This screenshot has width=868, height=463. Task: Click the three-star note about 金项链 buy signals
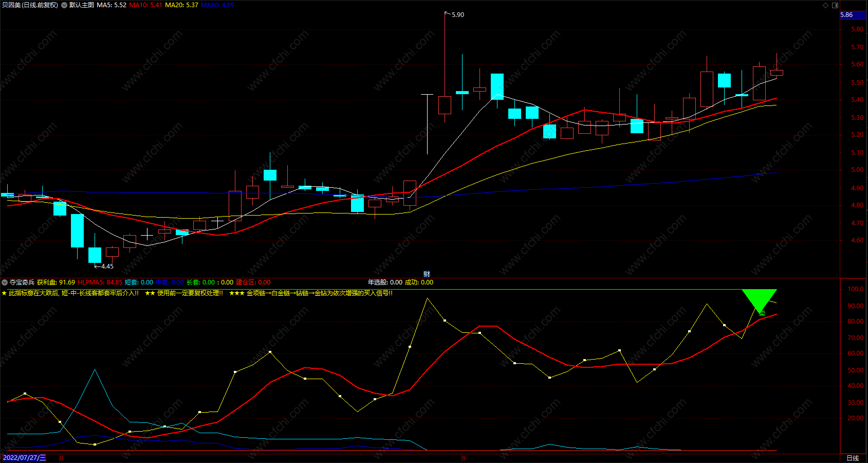tap(311, 293)
